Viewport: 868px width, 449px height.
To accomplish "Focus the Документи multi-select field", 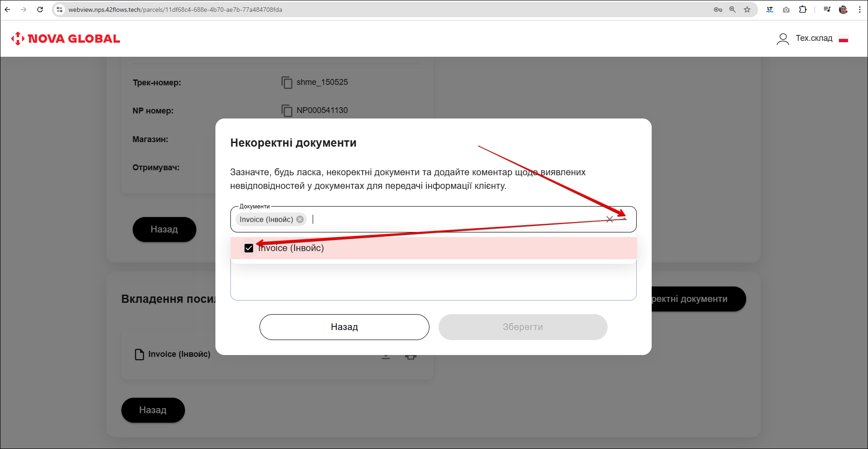I will (454, 219).
